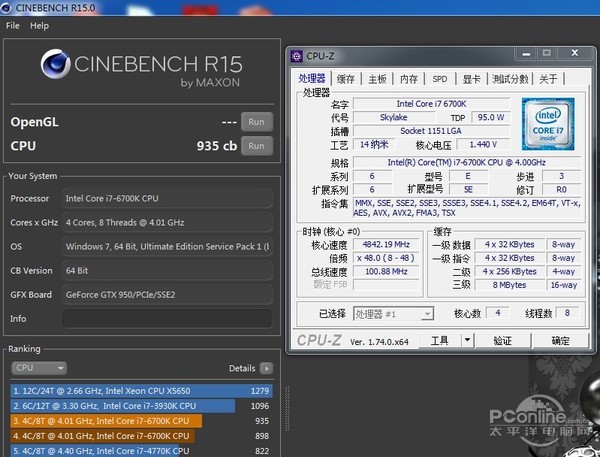Viewport: 600px width, 457px height.
Task: Click the Processor field Intel Core i7-6700K
Action: [168, 198]
